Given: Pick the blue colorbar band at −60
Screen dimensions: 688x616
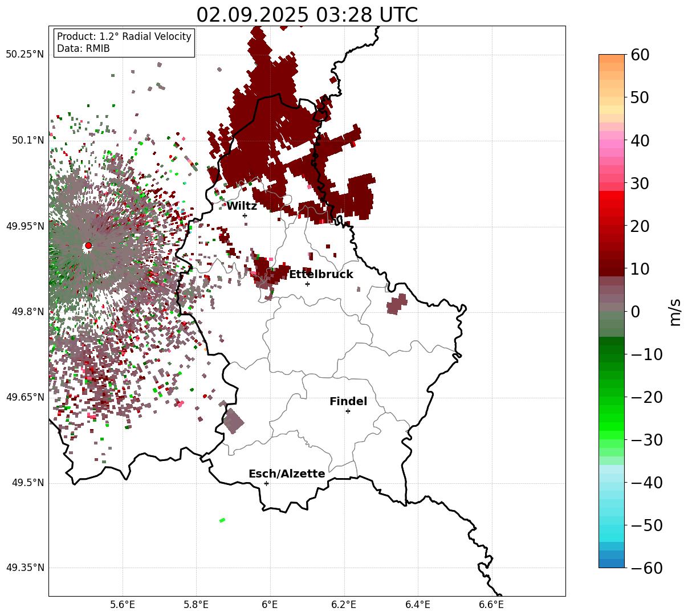Looking at the screenshot, I should point(612,563).
